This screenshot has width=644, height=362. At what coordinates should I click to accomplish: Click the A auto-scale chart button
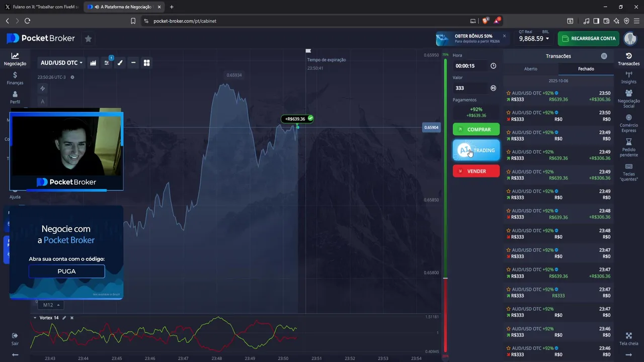pyautogui.click(x=43, y=102)
